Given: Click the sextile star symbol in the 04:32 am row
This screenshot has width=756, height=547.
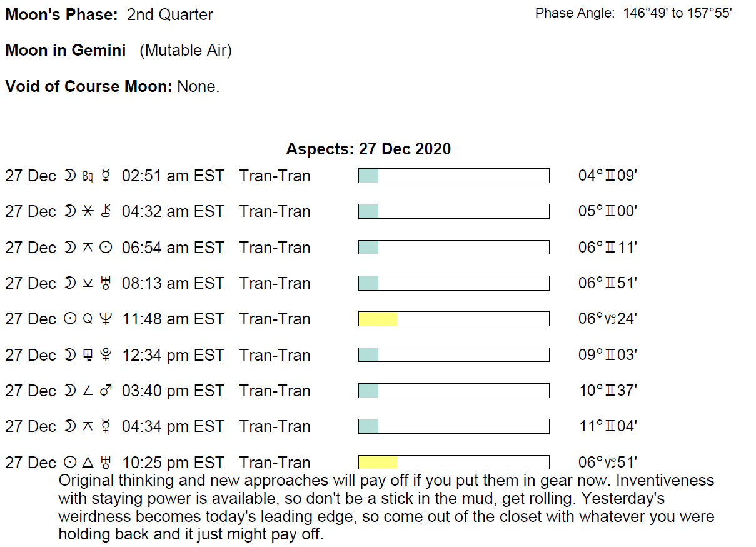Looking at the screenshot, I should click(88, 212).
